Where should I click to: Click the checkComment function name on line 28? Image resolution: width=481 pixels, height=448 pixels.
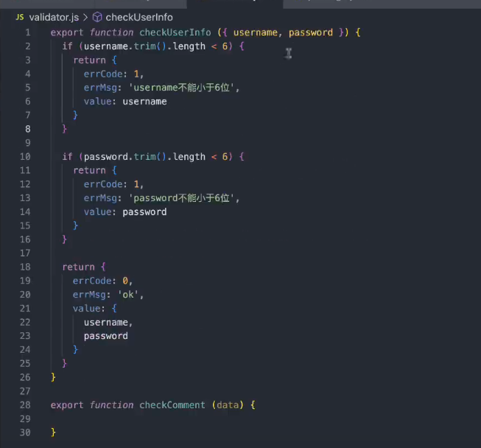click(172, 405)
